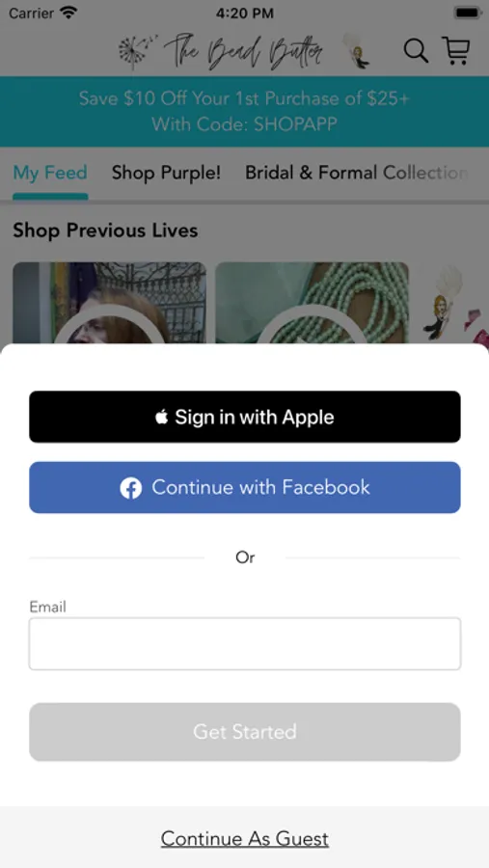Switch to the My Feed tab
The width and height of the screenshot is (489, 868).
tap(50, 173)
